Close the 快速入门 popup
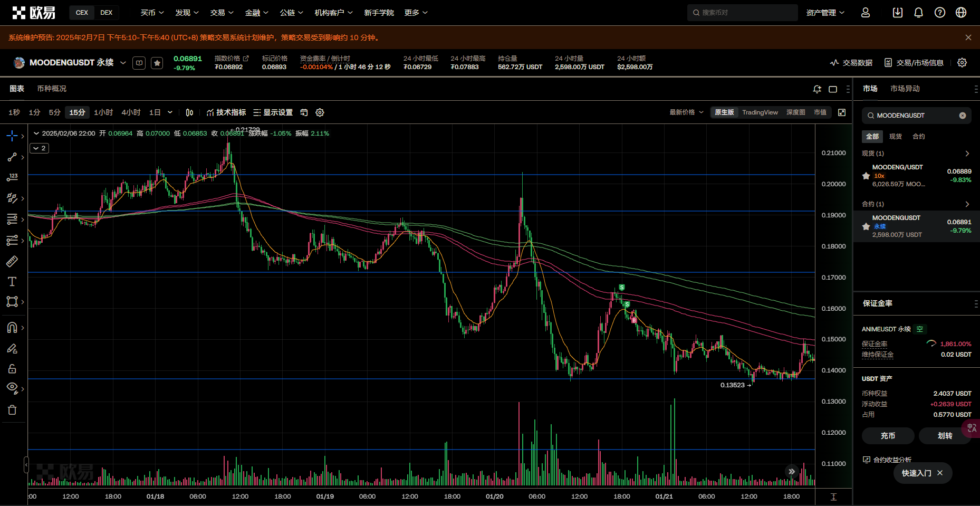980x506 pixels. (x=940, y=473)
